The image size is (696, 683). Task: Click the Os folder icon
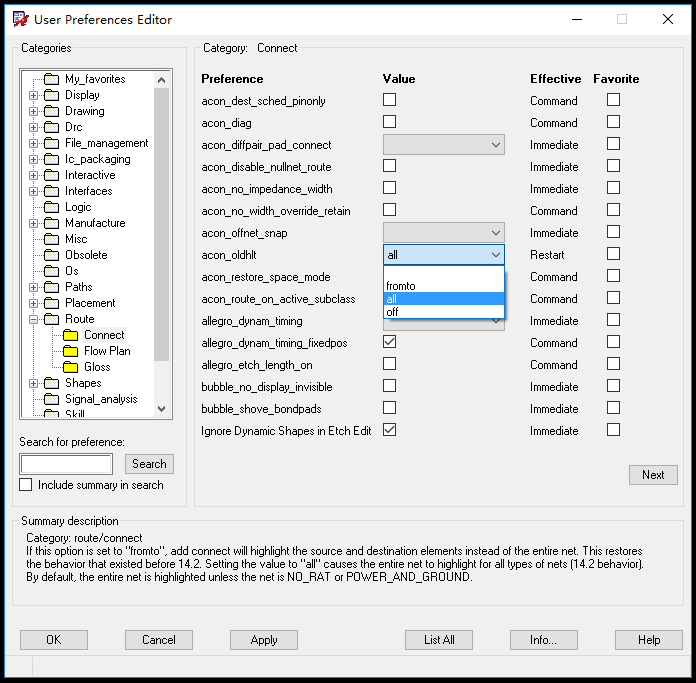[x=51, y=271]
